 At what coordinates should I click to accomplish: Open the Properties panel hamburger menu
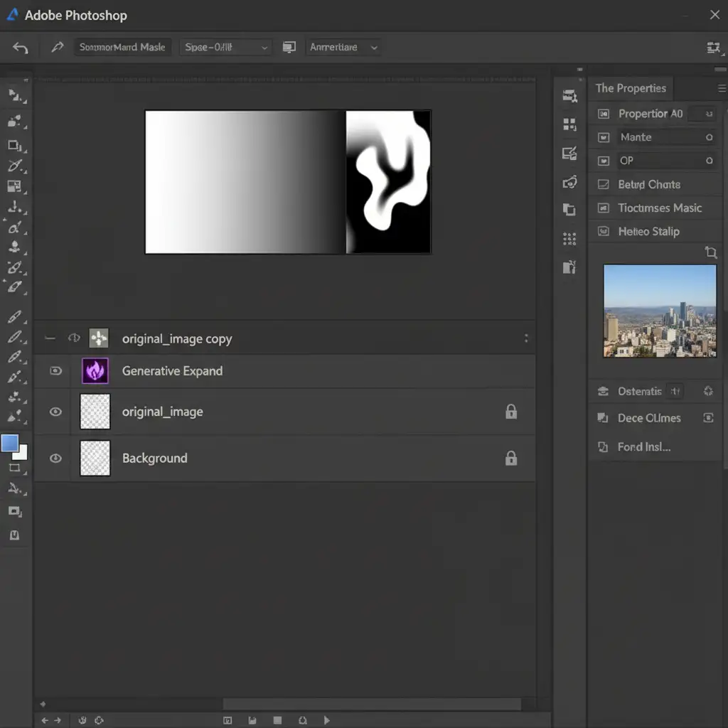722,88
